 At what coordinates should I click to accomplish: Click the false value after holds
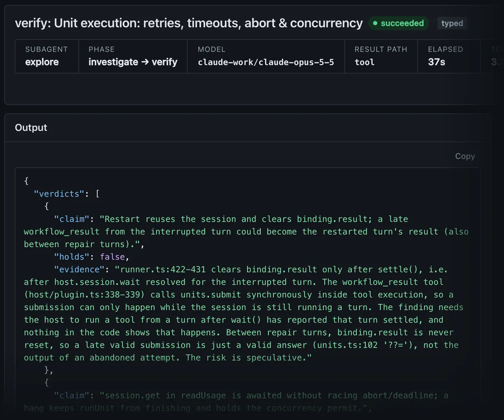pyautogui.click(x=112, y=257)
